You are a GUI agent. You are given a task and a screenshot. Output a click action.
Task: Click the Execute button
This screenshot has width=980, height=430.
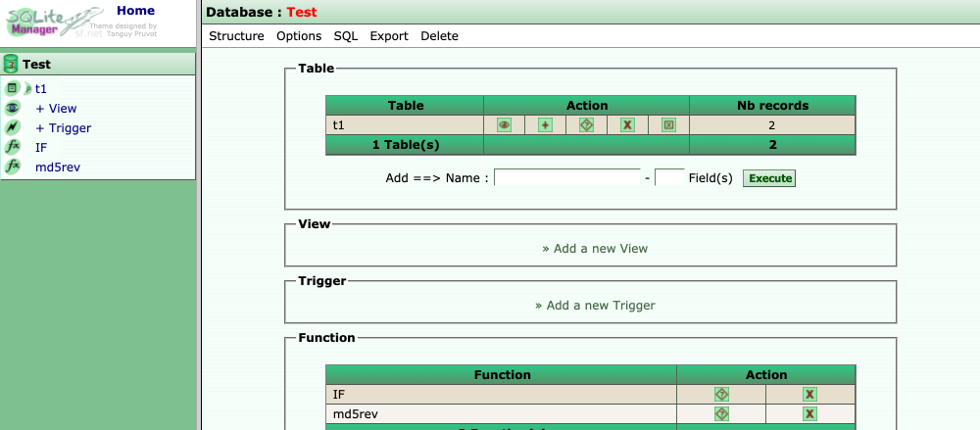pos(769,178)
